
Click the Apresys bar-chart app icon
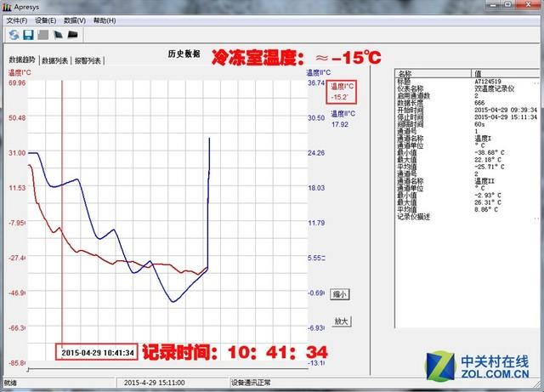[7, 7]
